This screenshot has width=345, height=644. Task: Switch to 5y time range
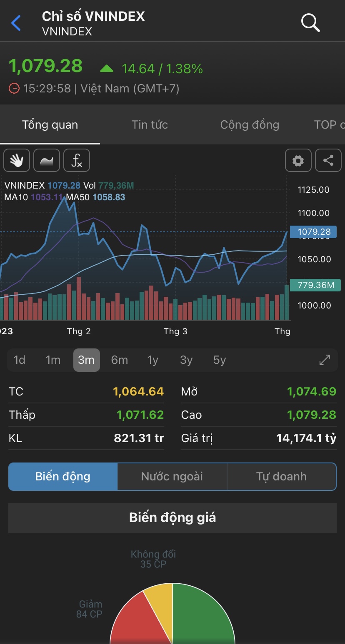220,360
